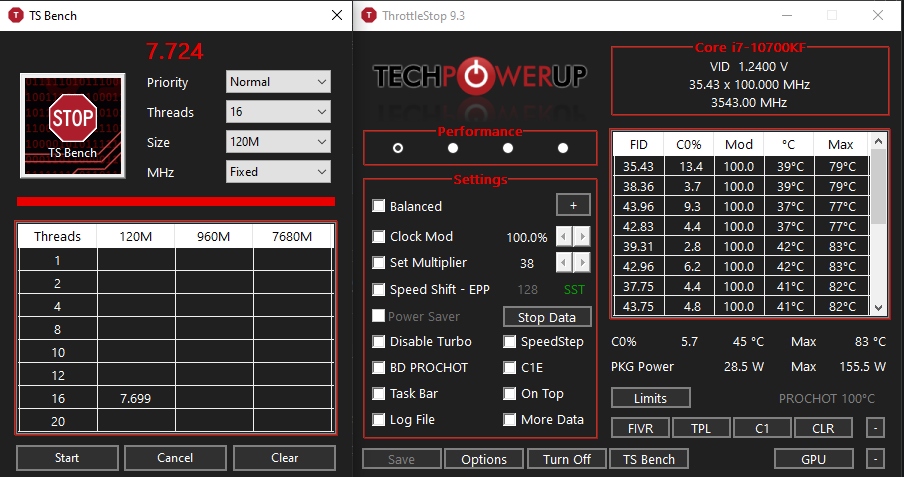Image resolution: width=904 pixels, height=477 pixels.
Task: Click the Turn Off button
Action: (x=567, y=459)
